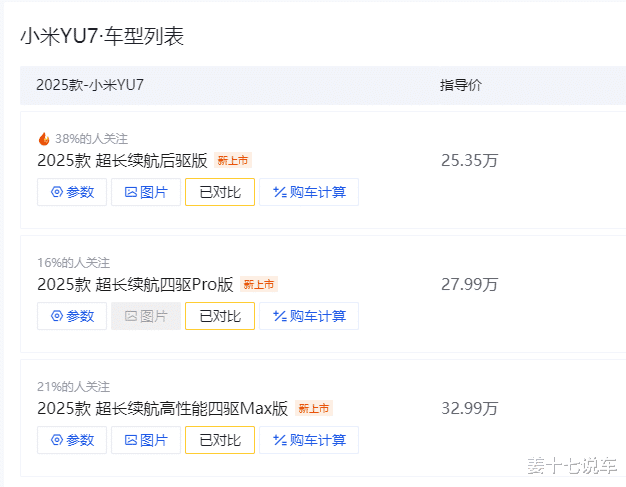Toggle 已对比 for 高性能四驱Max版
Viewport: 626px width, 487px height.
pos(220,440)
